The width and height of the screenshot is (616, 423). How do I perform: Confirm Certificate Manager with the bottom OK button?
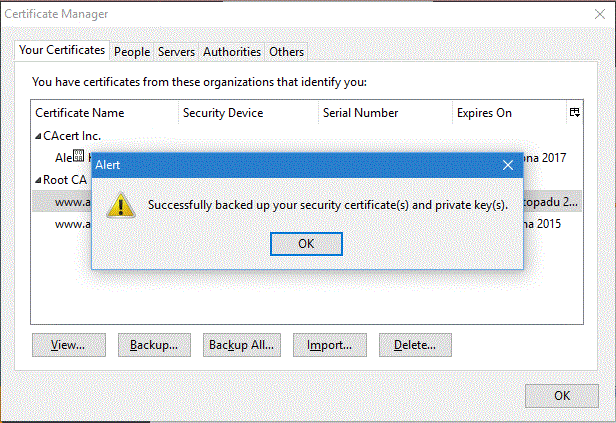[x=562, y=395]
